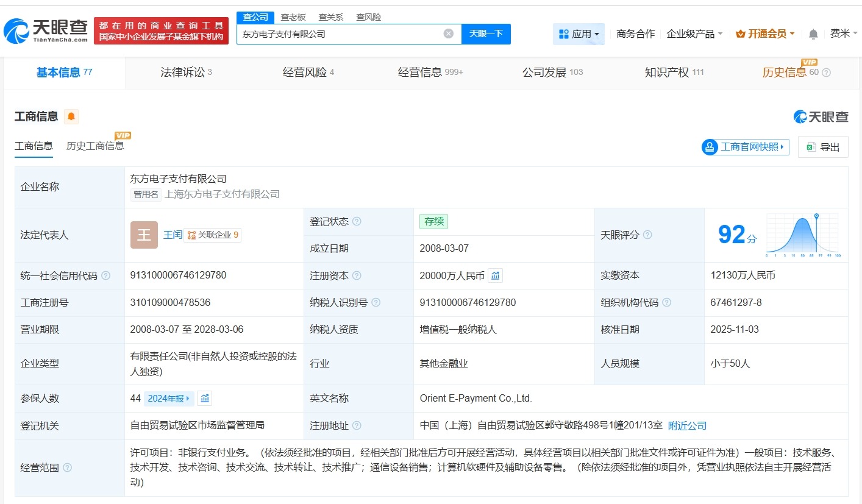The width and height of the screenshot is (862, 504).
Task: Click the chart icon after 2024年报
Action: click(204, 398)
